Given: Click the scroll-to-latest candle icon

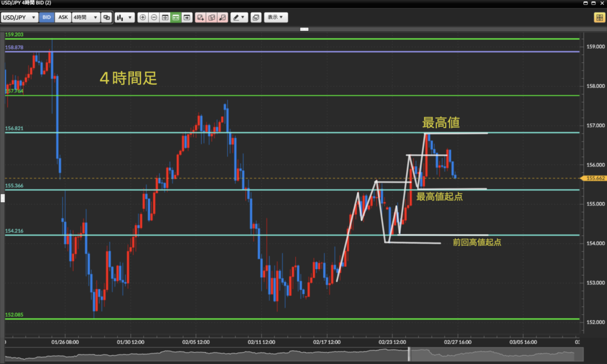Looking at the screenshot, I should tap(187, 18).
